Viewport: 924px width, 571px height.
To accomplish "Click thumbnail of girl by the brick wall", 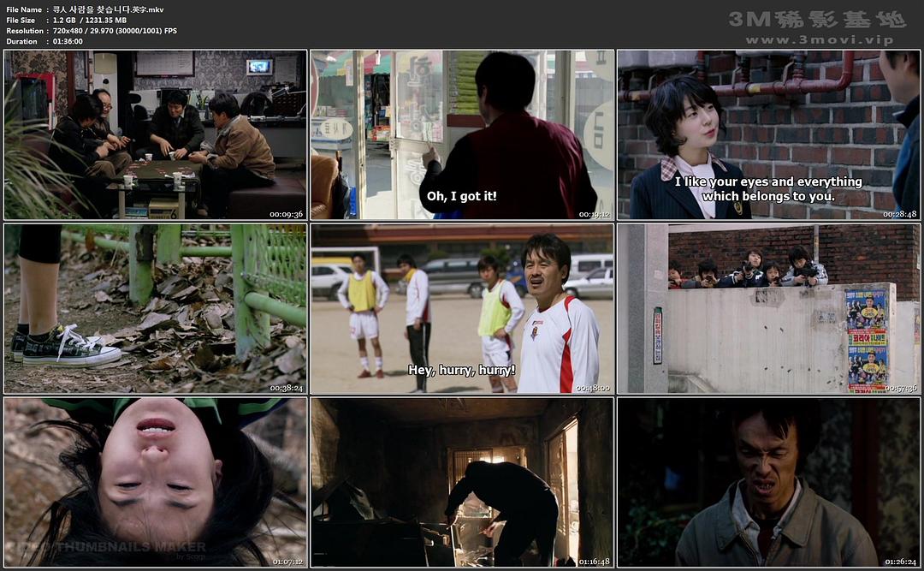I will 768,134.
